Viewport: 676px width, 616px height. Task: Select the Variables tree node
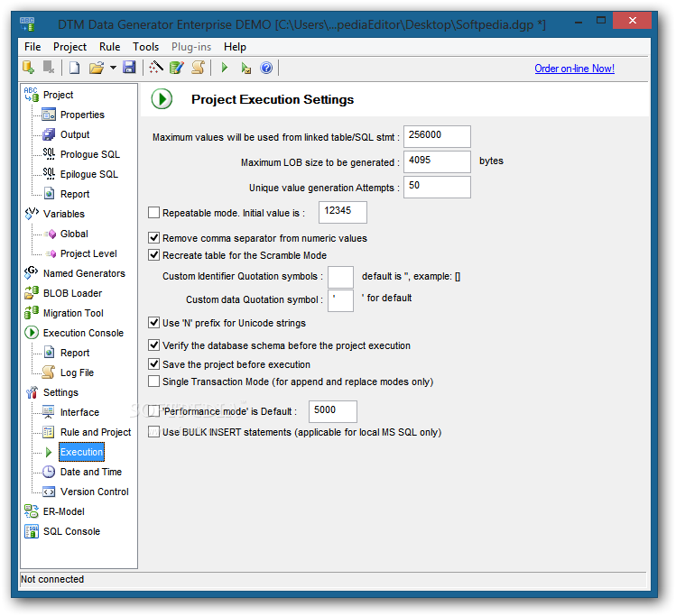tap(64, 214)
